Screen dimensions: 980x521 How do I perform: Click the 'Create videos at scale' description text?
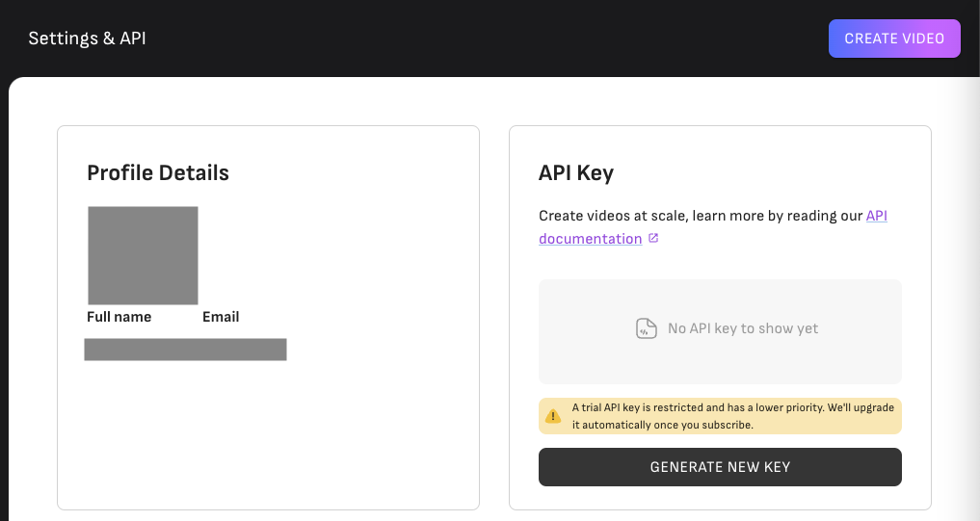click(700, 216)
